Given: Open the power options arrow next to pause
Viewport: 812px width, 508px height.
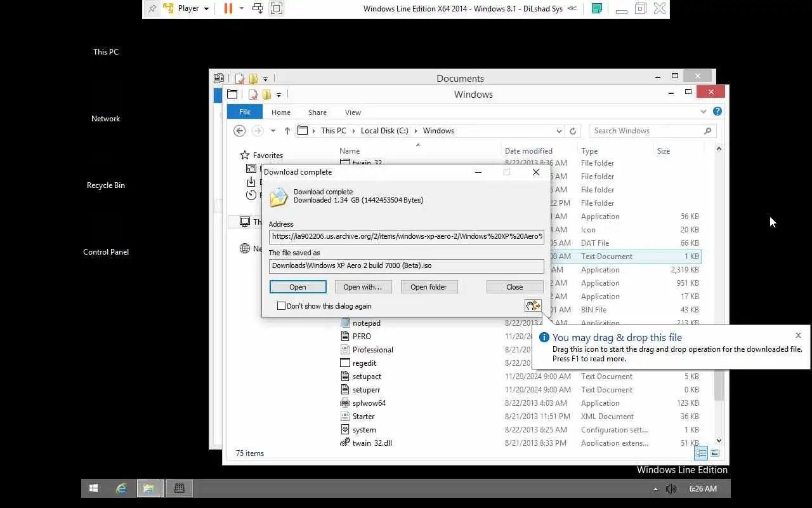Looking at the screenshot, I should pyautogui.click(x=242, y=8).
